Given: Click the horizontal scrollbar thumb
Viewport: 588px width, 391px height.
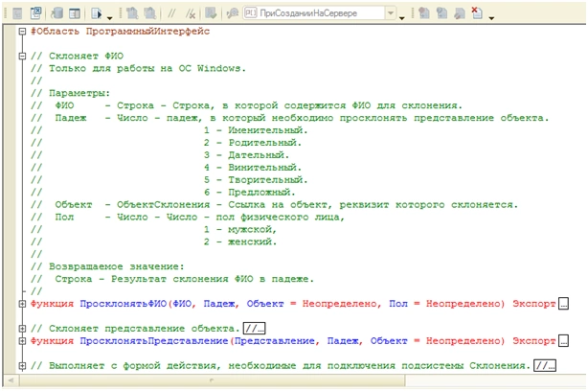Looking at the screenshot, I should (x=213, y=380).
